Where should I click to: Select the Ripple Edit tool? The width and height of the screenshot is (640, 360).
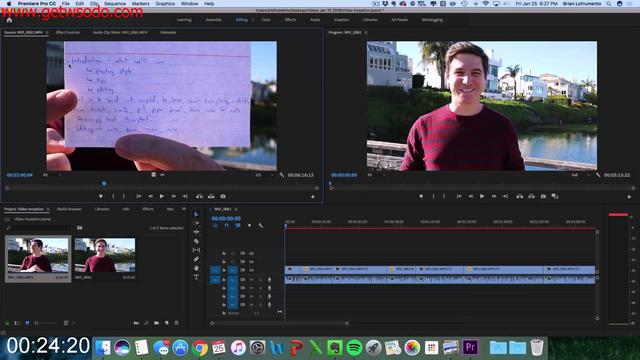196,232
